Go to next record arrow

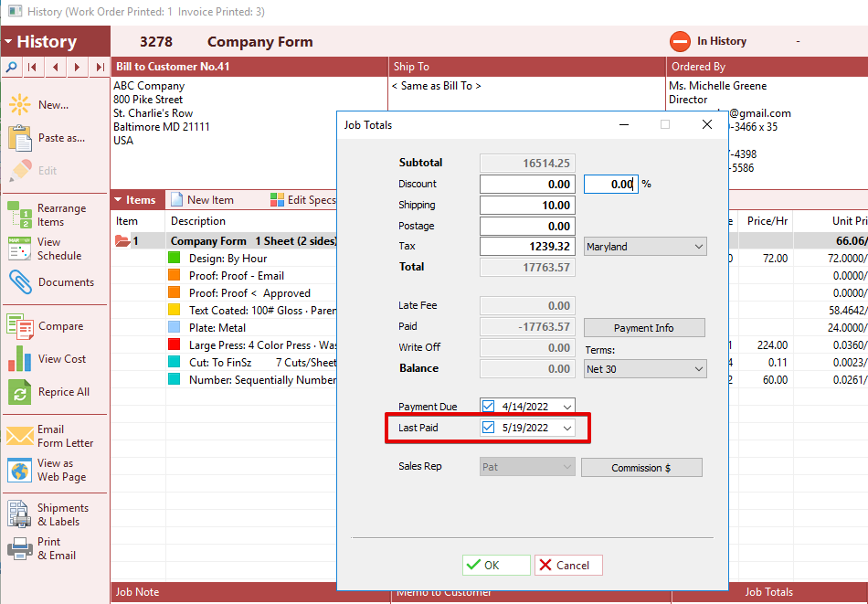77,67
